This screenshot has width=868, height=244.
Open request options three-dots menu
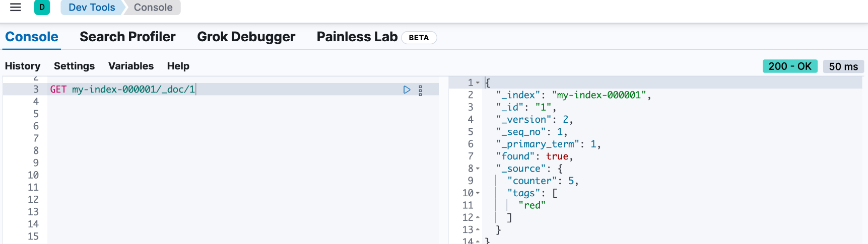pos(420,90)
